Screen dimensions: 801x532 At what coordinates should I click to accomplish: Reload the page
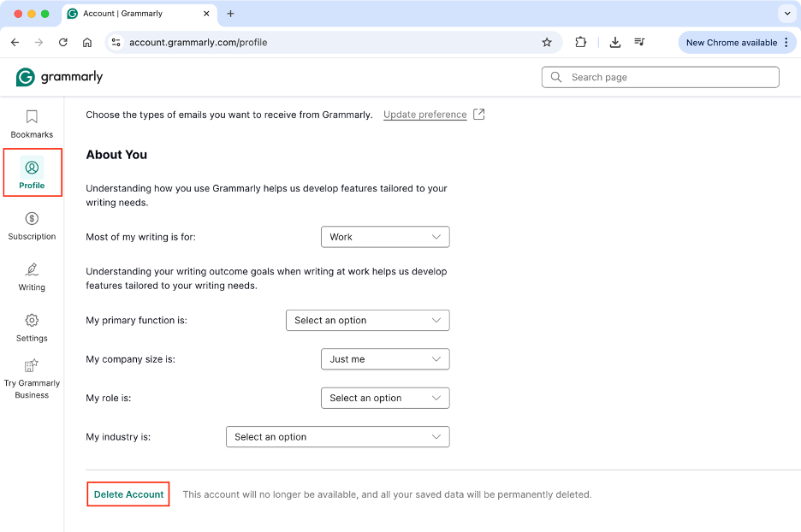[x=62, y=41]
